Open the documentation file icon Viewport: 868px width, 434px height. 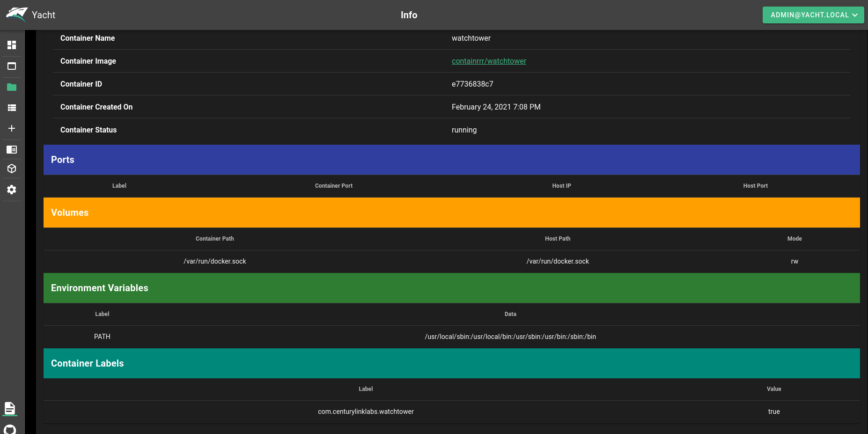click(10, 408)
